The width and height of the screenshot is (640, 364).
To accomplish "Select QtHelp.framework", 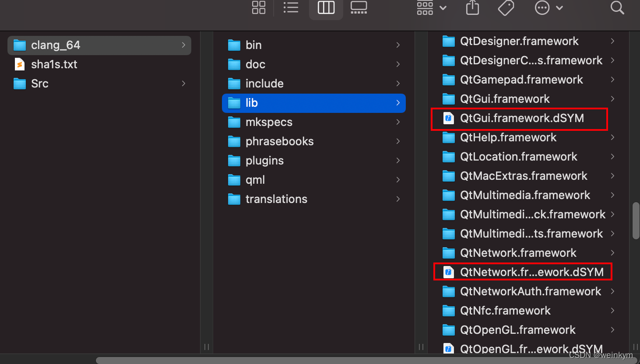I will (x=528, y=137).
